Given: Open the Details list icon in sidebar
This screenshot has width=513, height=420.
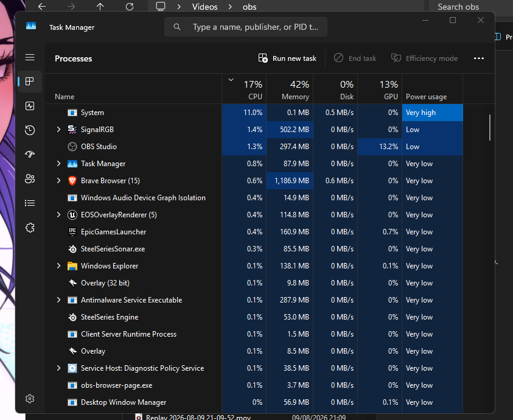Looking at the screenshot, I should [x=30, y=203].
